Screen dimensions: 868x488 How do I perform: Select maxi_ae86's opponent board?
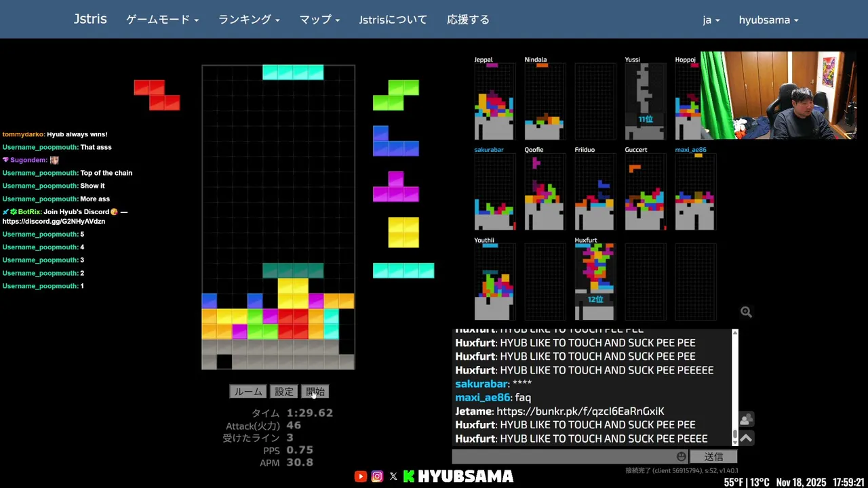point(695,192)
